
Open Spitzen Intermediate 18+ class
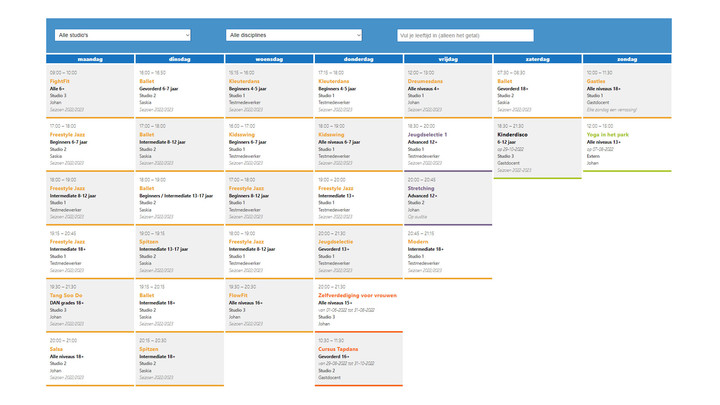(x=180, y=359)
